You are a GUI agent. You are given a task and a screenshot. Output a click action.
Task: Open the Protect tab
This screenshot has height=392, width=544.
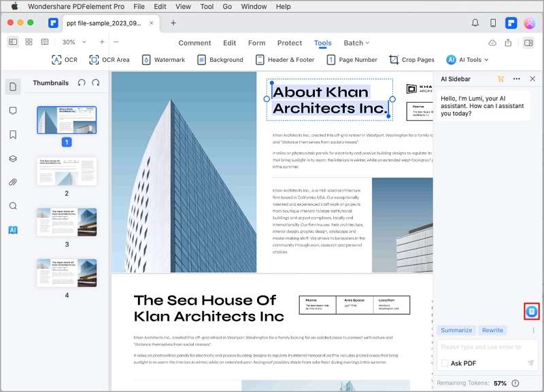tap(290, 43)
